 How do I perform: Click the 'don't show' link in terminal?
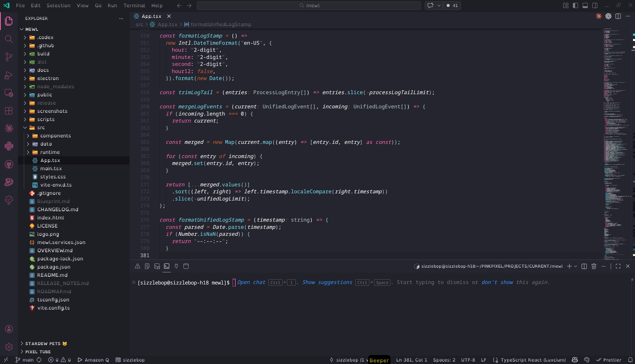point(497,282)
